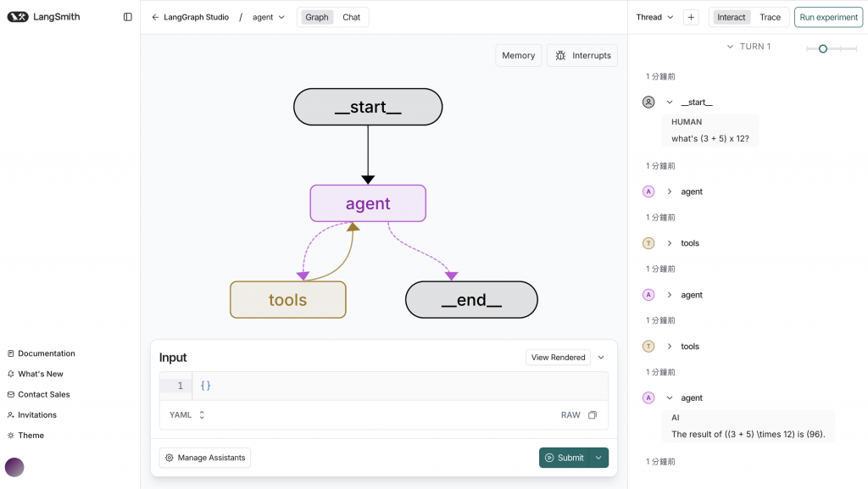Copy the input using the copy icon
Image resolution: width=868 pixels, height=489 pixels.
click(593, 415)
